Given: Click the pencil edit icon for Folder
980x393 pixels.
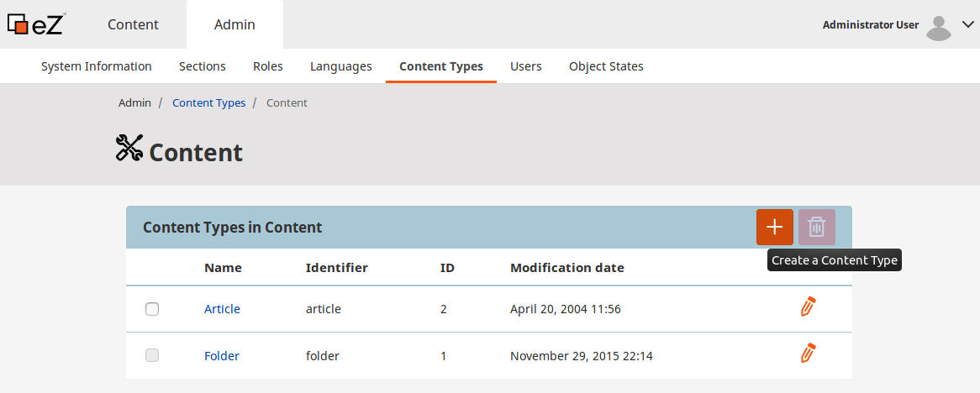Looking at the screenshot, I should (x=809, y=353).
